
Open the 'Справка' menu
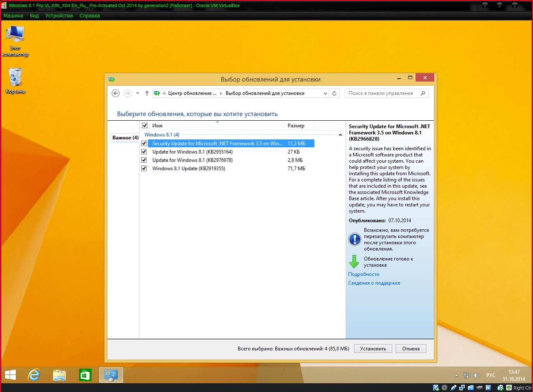coord(90,15)
